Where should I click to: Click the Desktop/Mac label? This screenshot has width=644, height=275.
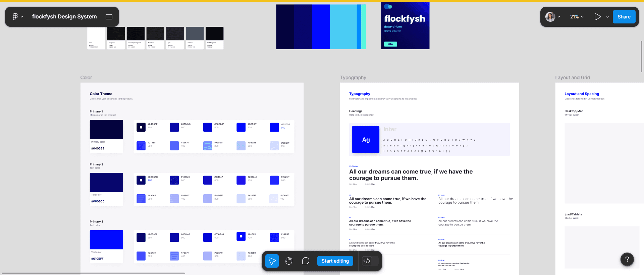coord(574,111)
